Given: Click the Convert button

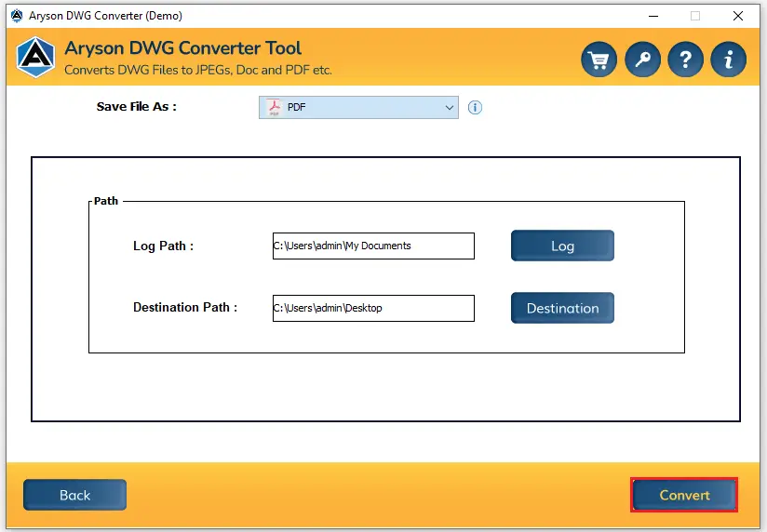Looking at the screenshot, I should (x=684, y=495).
